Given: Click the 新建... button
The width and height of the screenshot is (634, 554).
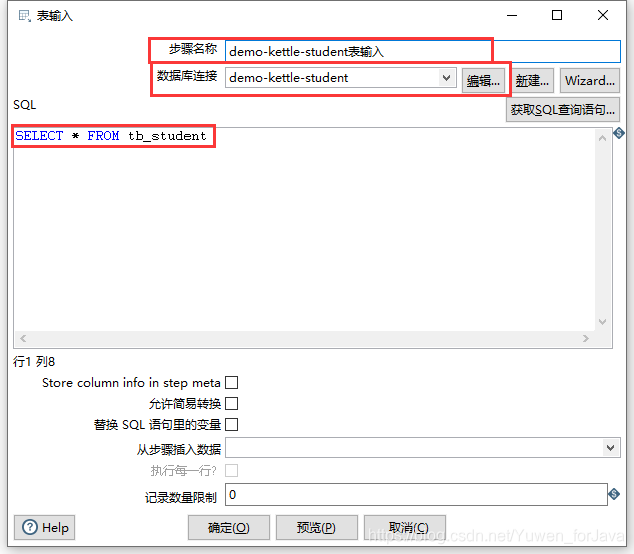Looking at the screenshot, I should point(532,80).
